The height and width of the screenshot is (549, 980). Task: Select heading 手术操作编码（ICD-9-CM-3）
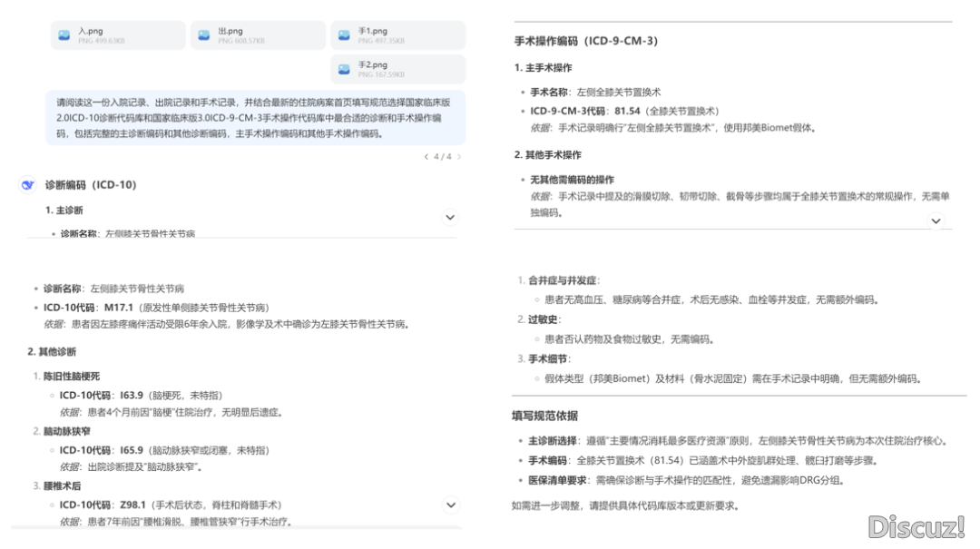(x=586, y=41)
